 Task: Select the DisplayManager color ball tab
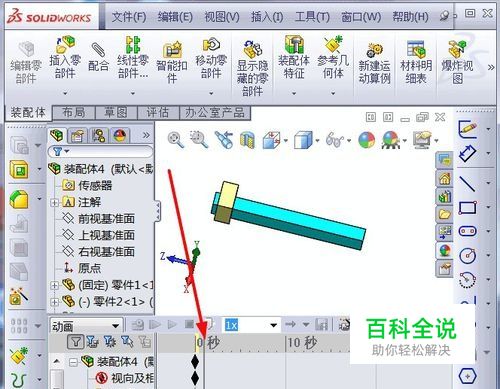pyautogui.click(x=120, y=136)
